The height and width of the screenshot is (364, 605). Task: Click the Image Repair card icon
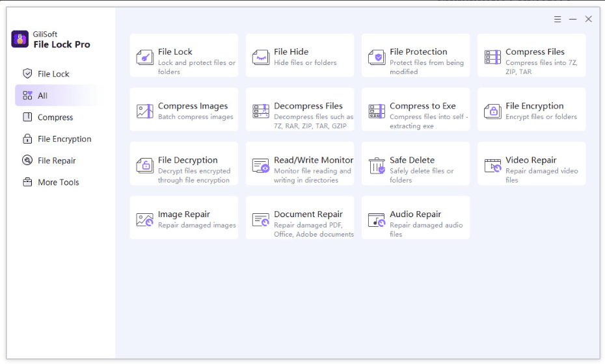[x=145, y=220]
